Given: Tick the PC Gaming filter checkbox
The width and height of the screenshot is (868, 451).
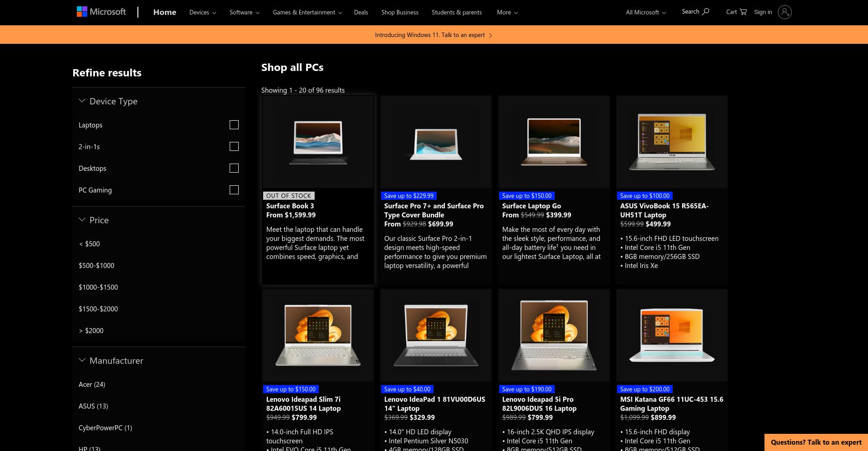Looking at the screenshot, I should (x=234, y=190).
